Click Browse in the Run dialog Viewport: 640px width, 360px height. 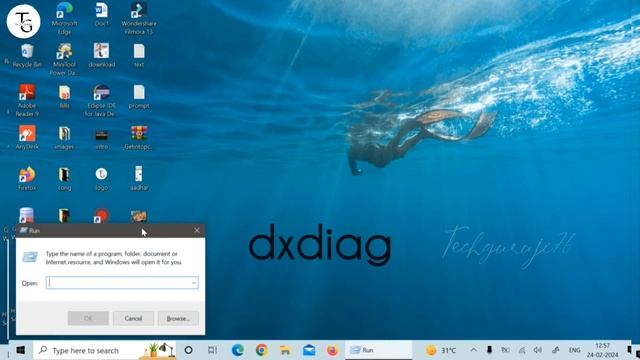point(178,318)
